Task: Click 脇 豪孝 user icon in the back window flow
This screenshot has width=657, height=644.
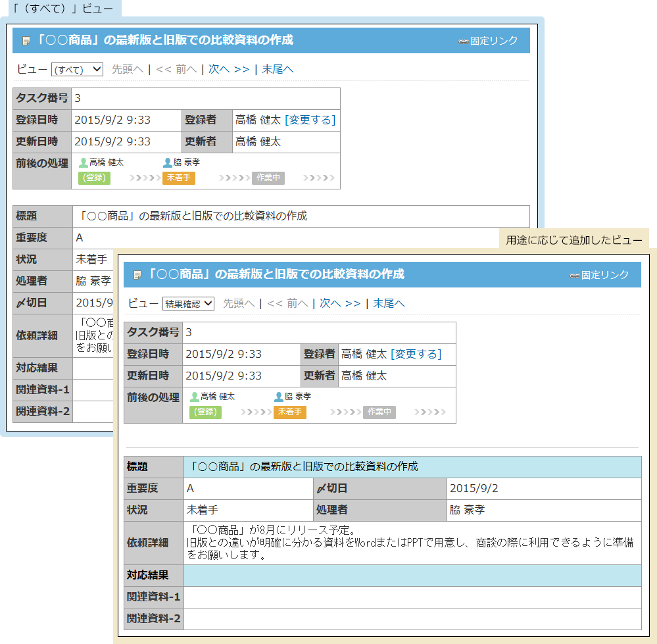Action: [168, 162]
